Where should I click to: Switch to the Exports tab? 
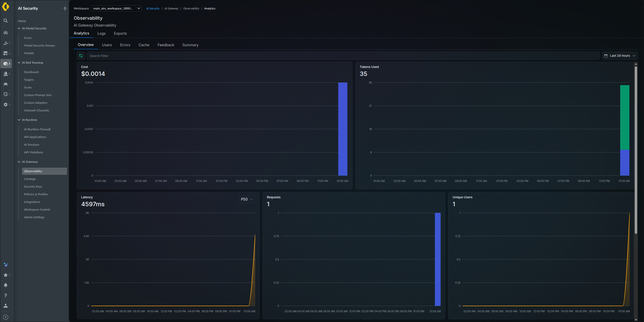pos(120,33)
